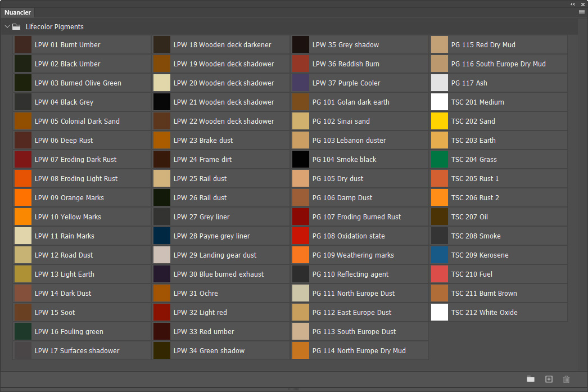588x392 pixels.
Task: Click the 'PG 114 North Europe Dry Mud' label
Action: click(359, 351)
